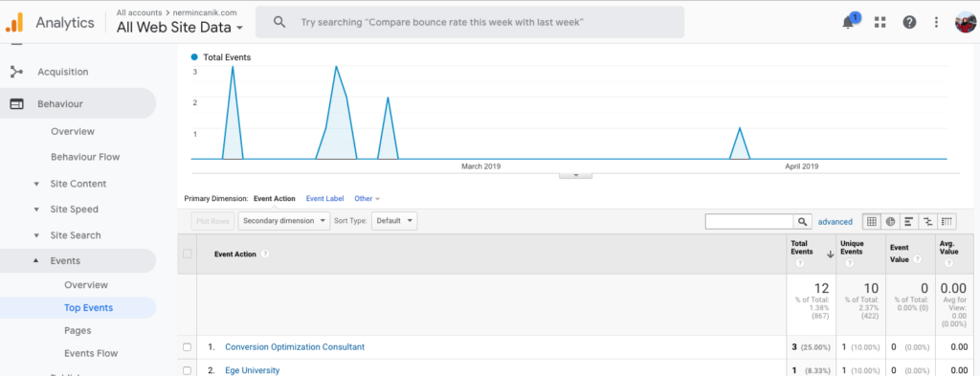Click the Event Value help icon

917,259
